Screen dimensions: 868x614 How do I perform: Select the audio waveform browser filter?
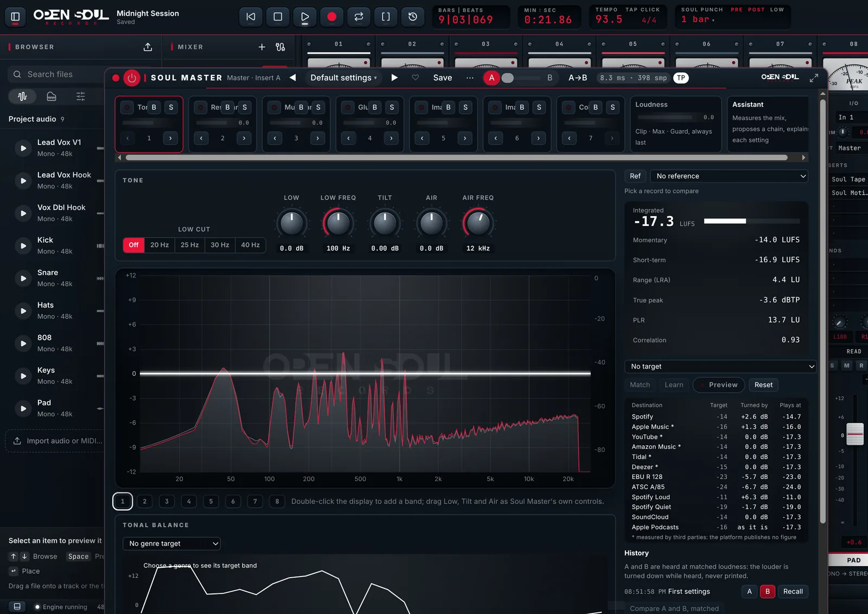[x=22, y=97]
